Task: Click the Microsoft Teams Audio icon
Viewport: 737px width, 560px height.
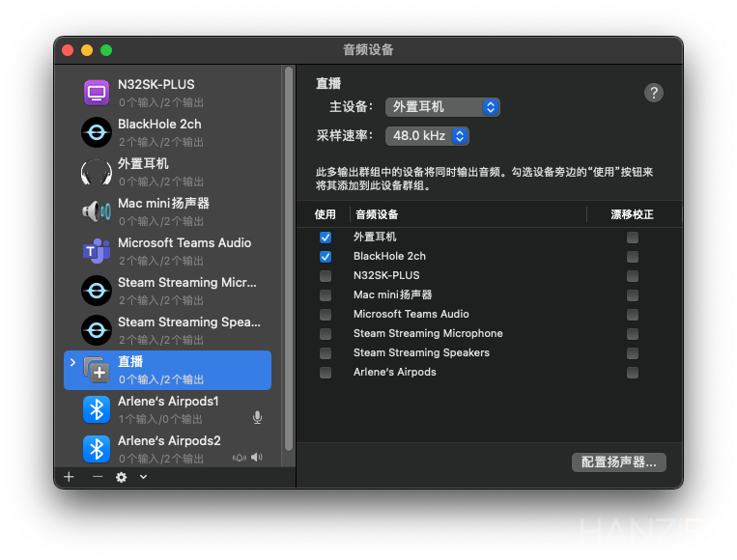Action: point(97,251)
